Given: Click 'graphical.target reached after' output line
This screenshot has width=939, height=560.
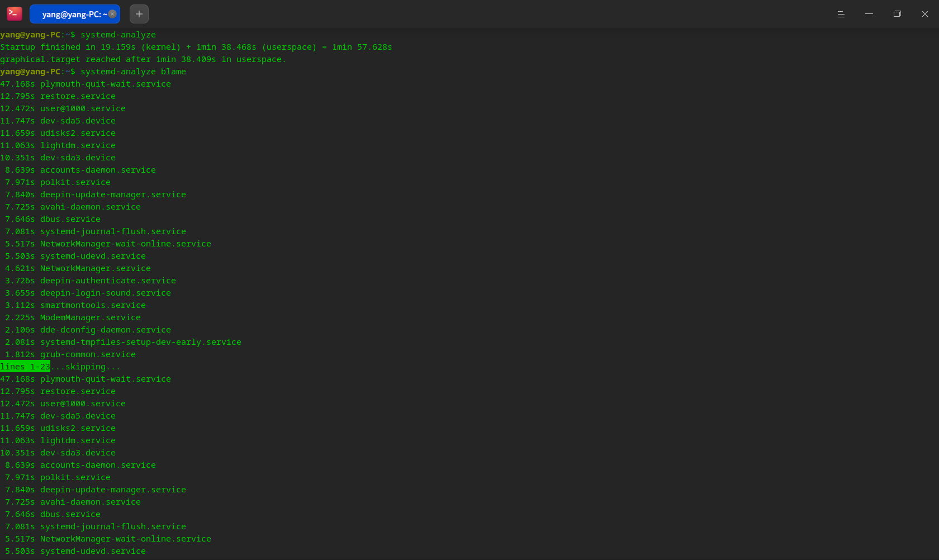Looking at the screenshot, I should click(x=143, y=59).
